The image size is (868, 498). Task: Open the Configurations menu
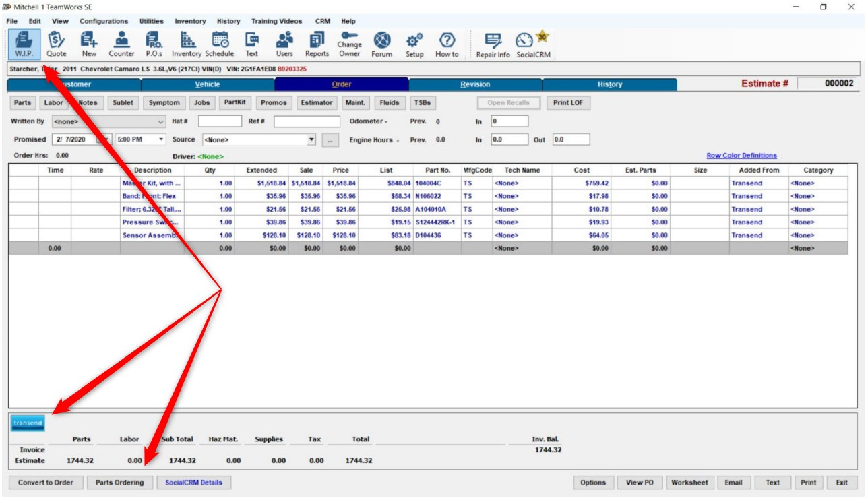coord(104,21)
